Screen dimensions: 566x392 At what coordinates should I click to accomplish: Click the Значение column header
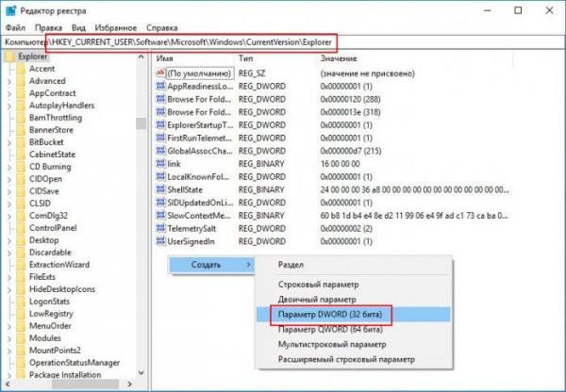tap(415, 58)
